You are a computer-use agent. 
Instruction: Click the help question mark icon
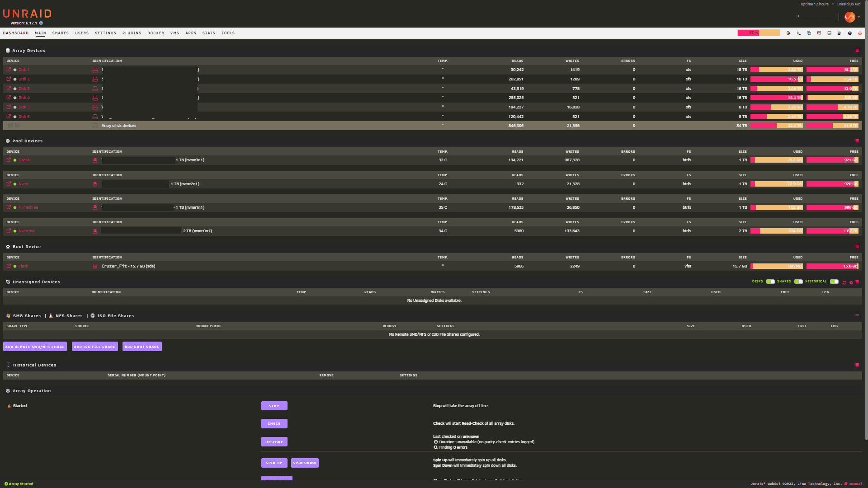pos(850,33)
